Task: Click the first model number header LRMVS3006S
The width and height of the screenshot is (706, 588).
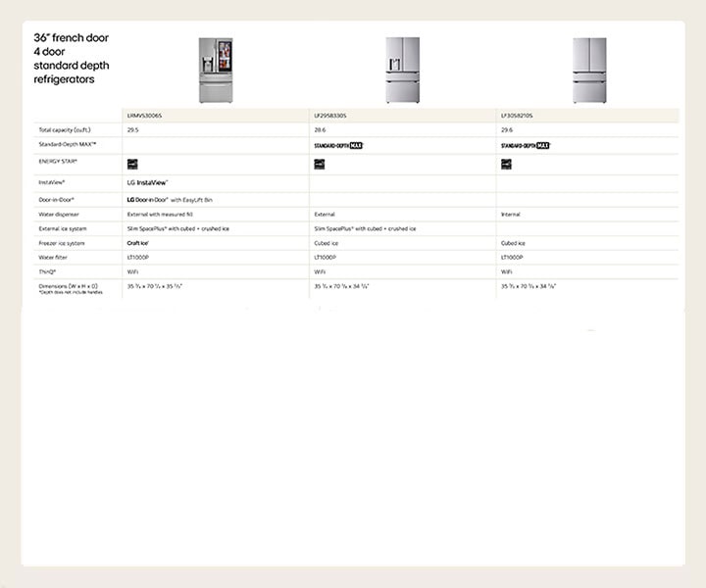Action: 144,116
